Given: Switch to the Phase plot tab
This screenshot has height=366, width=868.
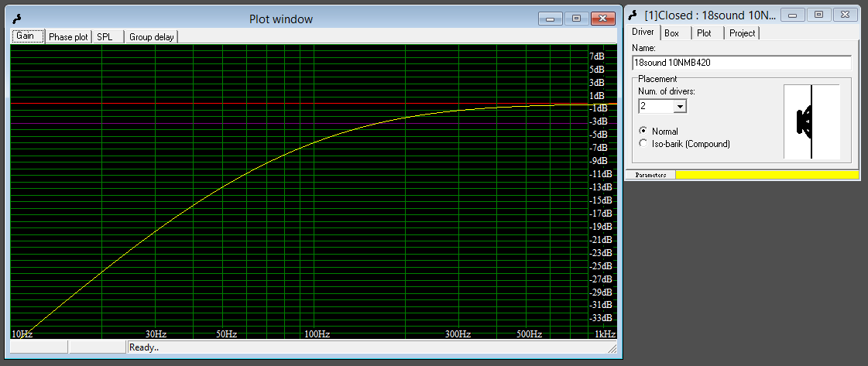Looking at the screenshot, I should point(68,36).
